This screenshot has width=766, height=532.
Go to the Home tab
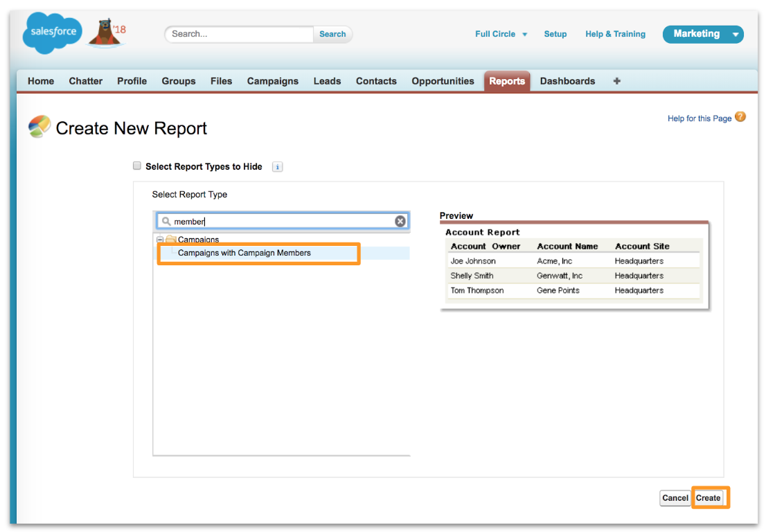coord(41,81)
